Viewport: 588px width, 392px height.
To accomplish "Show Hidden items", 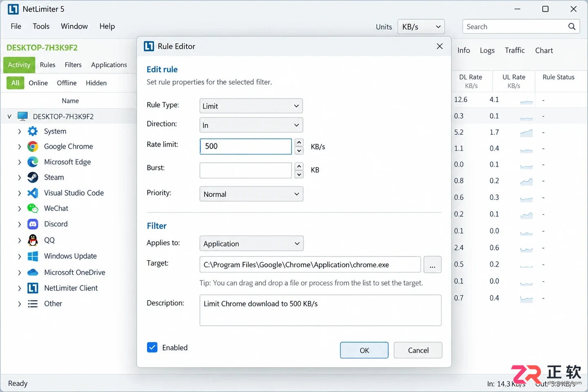I will pyautogui.click(x=96, y=83).
